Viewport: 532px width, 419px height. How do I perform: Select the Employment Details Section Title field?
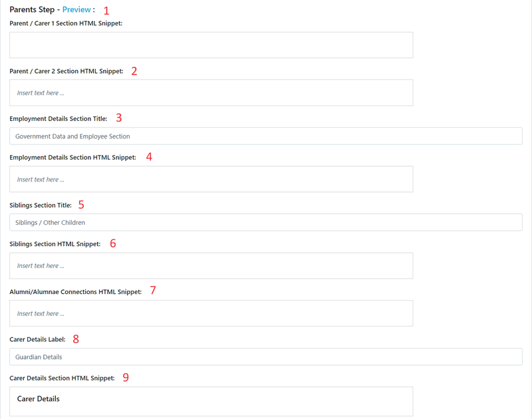click(265, 136)
